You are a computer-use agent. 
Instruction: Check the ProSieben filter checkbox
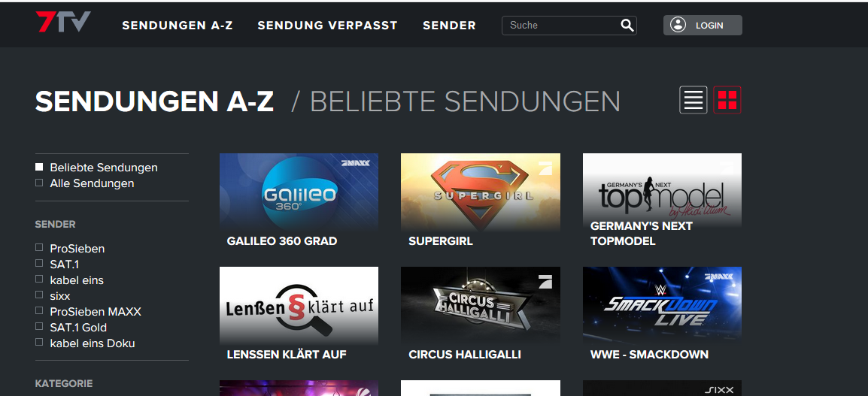coord(39,247)
